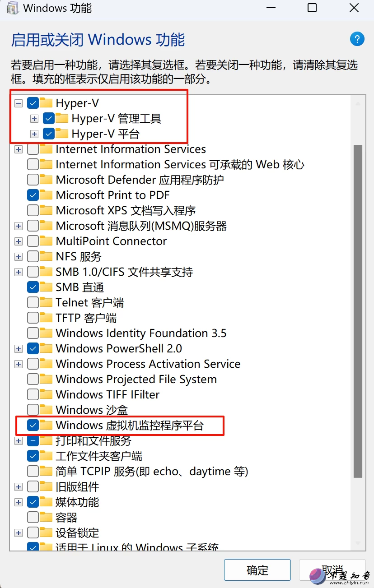Select the 旧版组件 row text
The image size is (374, 588).
point(77,486)
